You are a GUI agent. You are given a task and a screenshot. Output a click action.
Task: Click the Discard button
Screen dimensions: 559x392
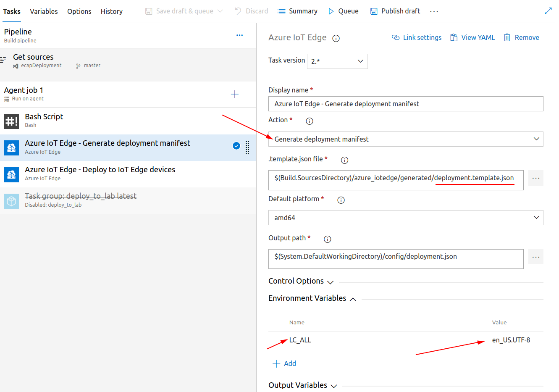coord(251,11)
